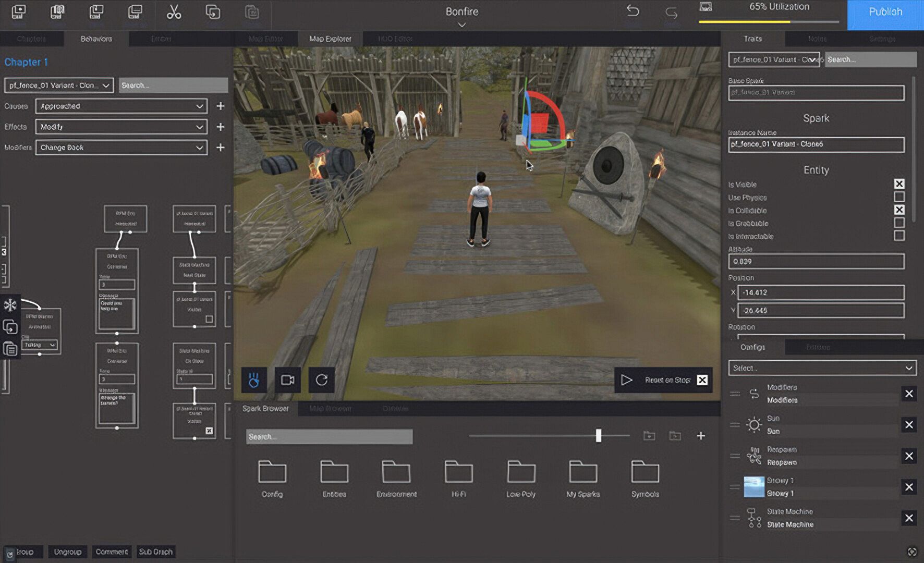Viewport: 924px width, 563px height.
Task: Click the Ungroup button
Action: (x=68, y=552)
